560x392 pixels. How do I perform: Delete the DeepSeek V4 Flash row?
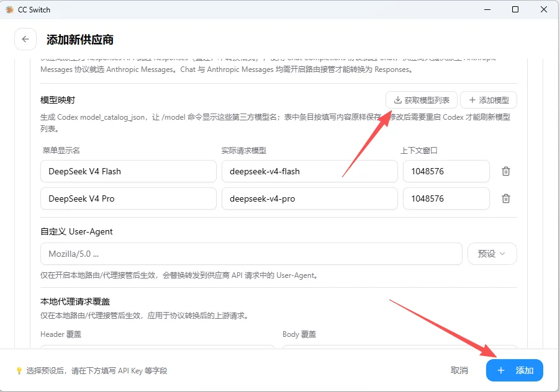click(506, 171)
